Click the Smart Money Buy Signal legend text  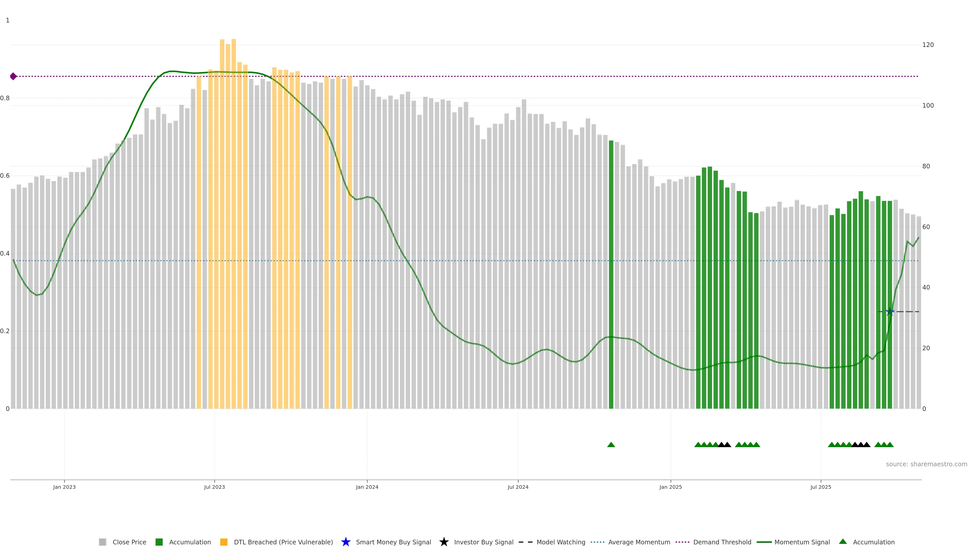pyautogui.click(x=393, y=542)
